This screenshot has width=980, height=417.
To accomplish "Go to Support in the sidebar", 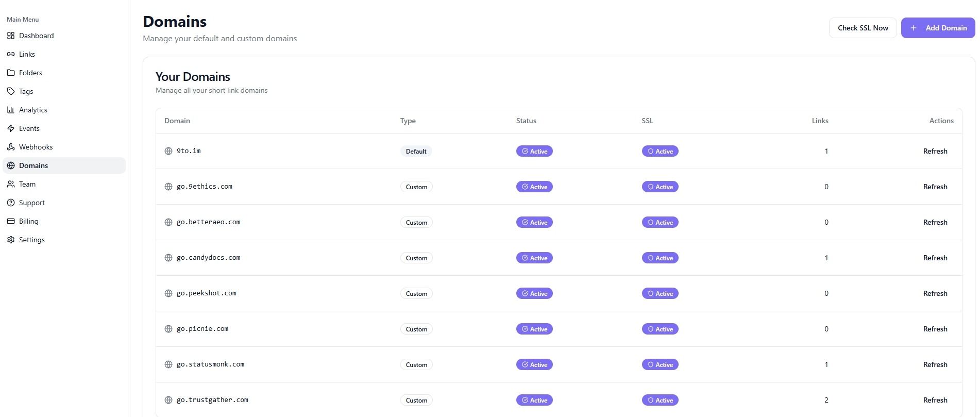I will coord(64,203).
